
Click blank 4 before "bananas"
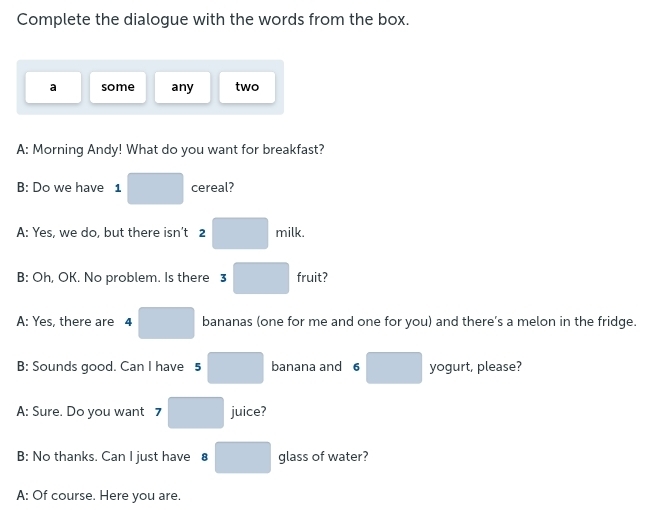pyautogui.click(x=166, y=323)
